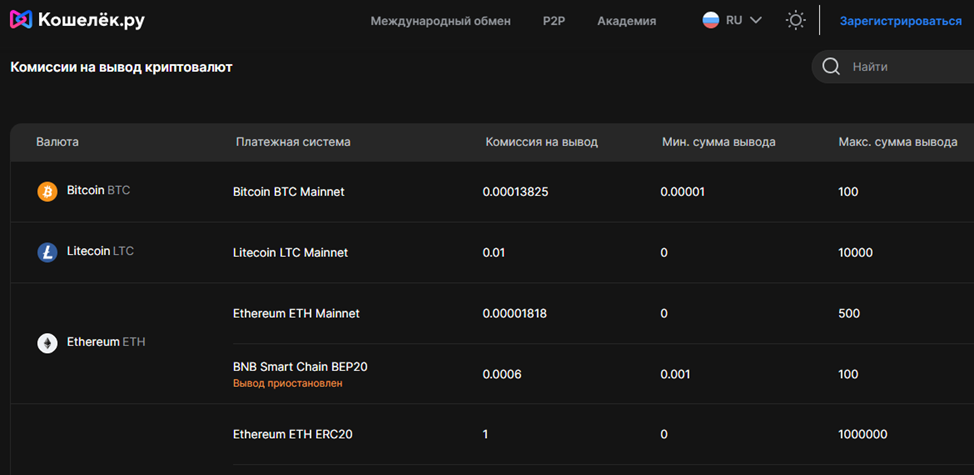This screenshot has width=974, height=475.
Task: Focus the Найти search field
Action: click(893, 66)
